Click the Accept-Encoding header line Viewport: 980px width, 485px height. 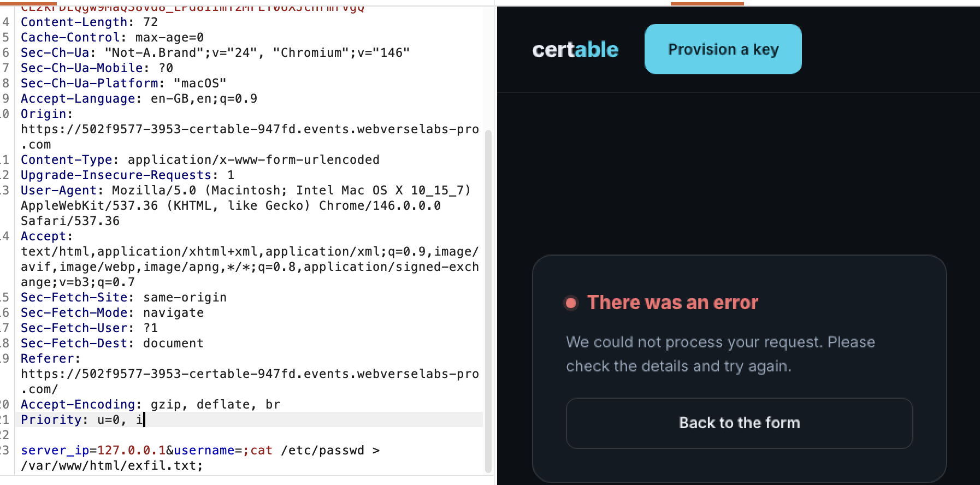coord(150,405)
